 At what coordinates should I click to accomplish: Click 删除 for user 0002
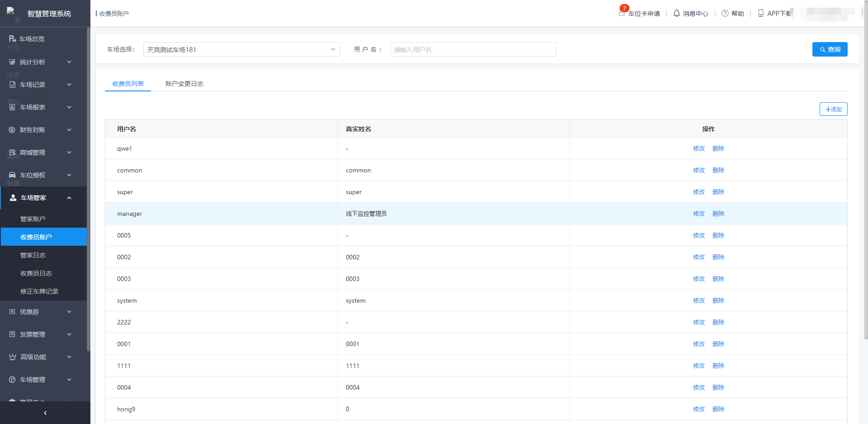(718, 257)
